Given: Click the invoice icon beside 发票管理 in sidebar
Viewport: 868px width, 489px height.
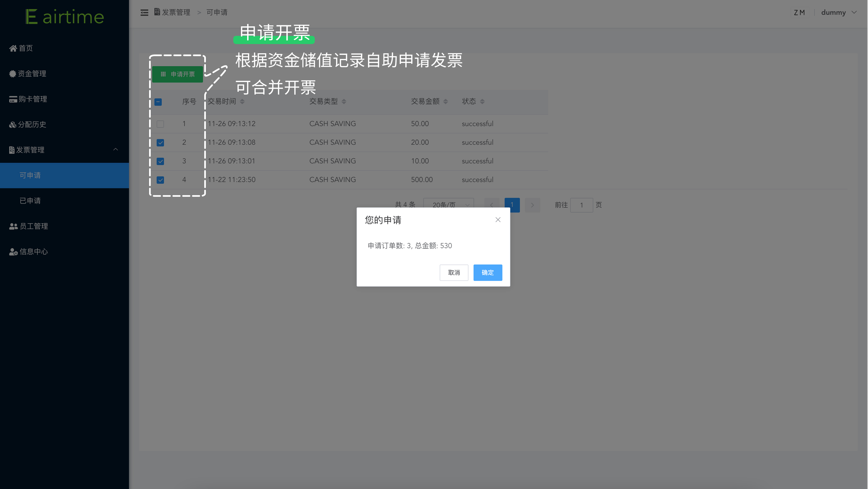Looking at the screenshot, I should coord(12,150).
